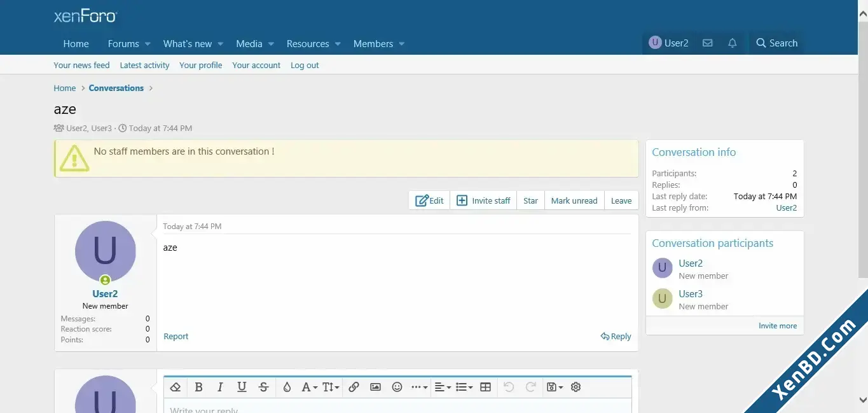The height and width of the screenshot is (413, 868).
Task: Open the list type dropdown
Action: pos(464,387)
